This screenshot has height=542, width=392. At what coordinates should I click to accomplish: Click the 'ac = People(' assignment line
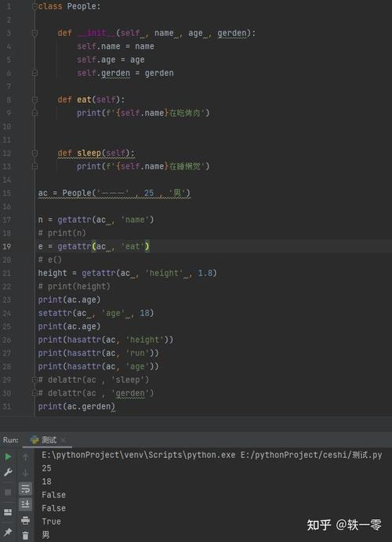[x=114, y=193]
